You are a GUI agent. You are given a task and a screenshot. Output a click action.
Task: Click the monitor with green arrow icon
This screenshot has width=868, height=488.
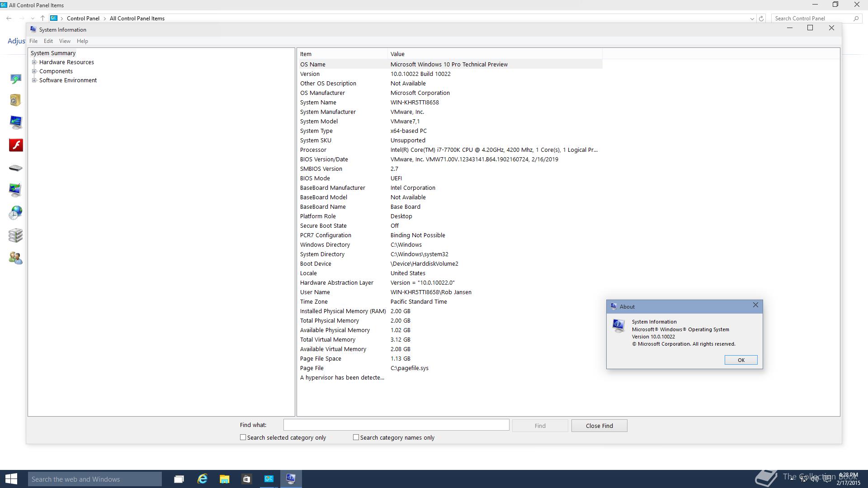tap(15, 122)
